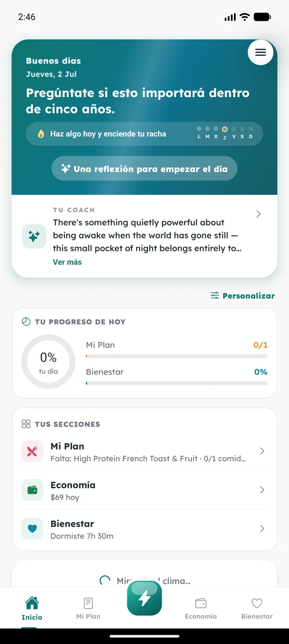This screenshot has width=289, height=644.
Task: Tap the center lightning bolt action button
Action: point(144,598)
